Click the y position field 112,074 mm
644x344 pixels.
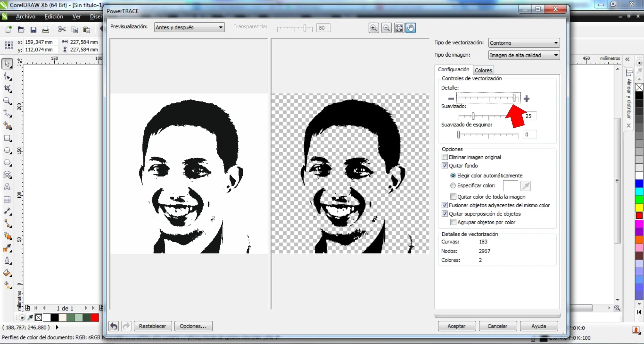pyautogui.click(x=41, y=50)
